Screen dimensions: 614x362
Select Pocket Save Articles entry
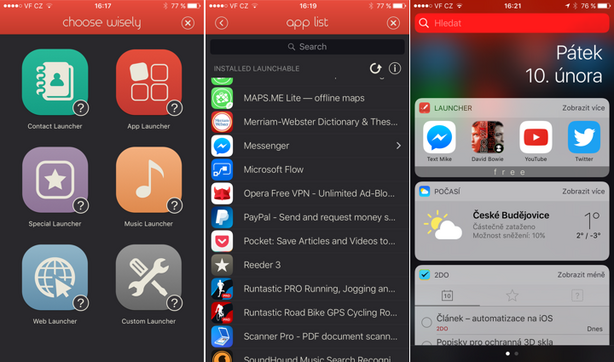(x=307, y=241)
